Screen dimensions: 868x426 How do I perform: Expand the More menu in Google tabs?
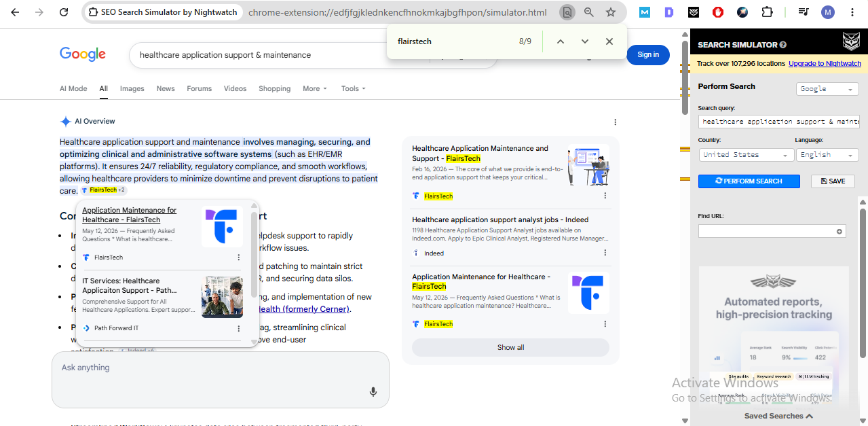(315, 88)
